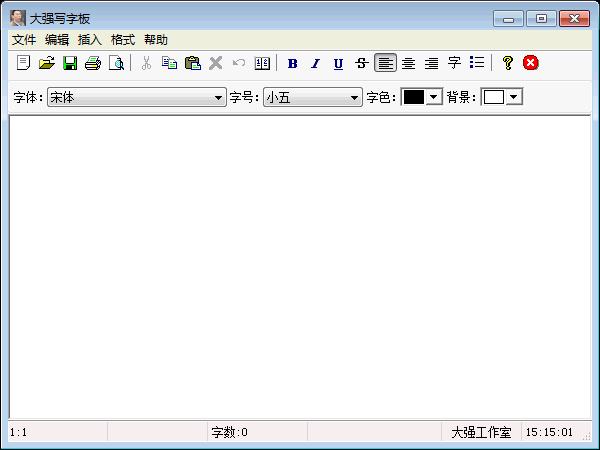
Task: Click the 字号: label
Action: click(244, 97)
